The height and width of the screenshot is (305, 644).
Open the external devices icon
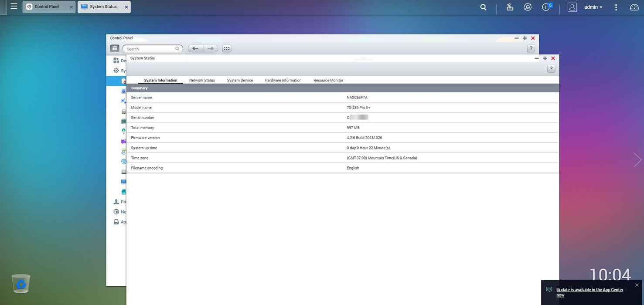[x=528, y=7]
